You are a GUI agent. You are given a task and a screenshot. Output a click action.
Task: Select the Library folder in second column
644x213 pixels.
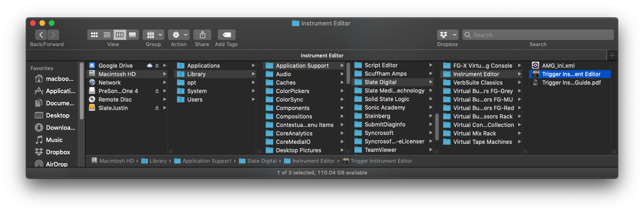[216, 74]
